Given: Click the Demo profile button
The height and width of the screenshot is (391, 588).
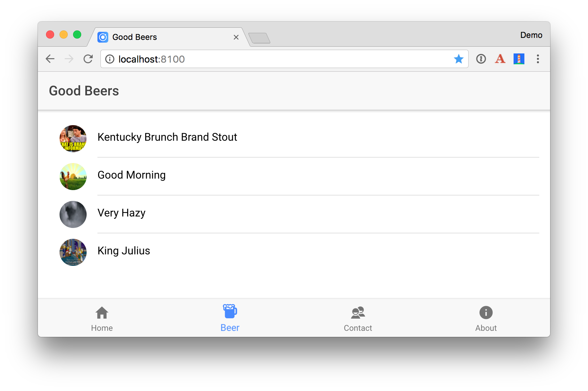Looking at the screenshot, I should 531,35.
